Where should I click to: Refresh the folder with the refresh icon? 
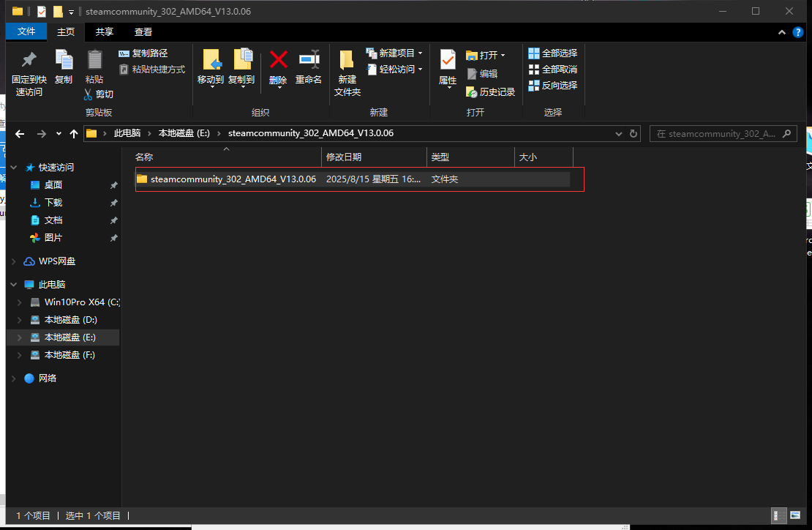pyautogui.click(x=634, y=133)
